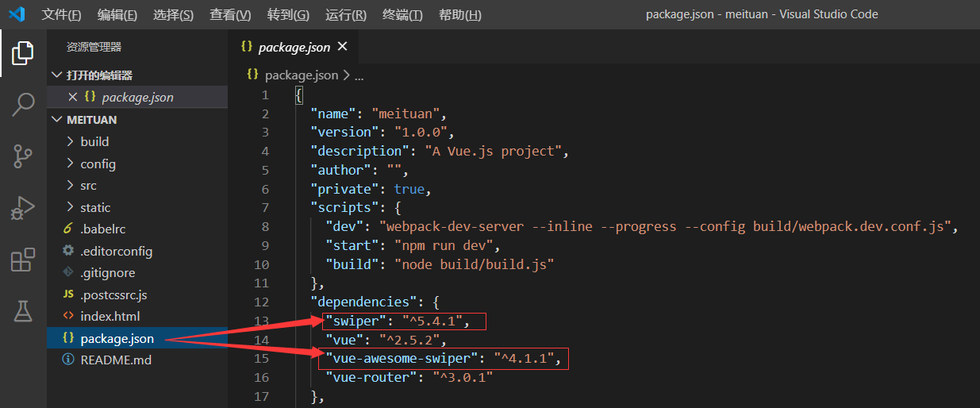Screen dimensions: 980x408
Task: Open the Test flask icon
Action: coord(23,311)
